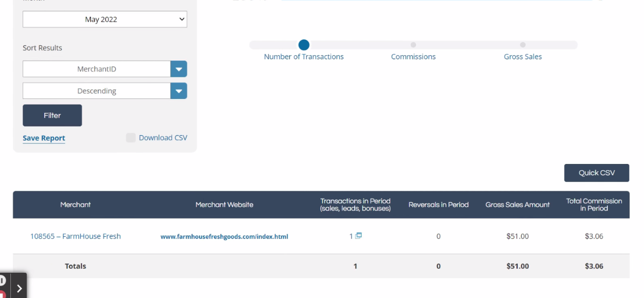Viewport: 644px width, 298px height.
Task: Click the Sort Results label
Action: click(42, 48)
